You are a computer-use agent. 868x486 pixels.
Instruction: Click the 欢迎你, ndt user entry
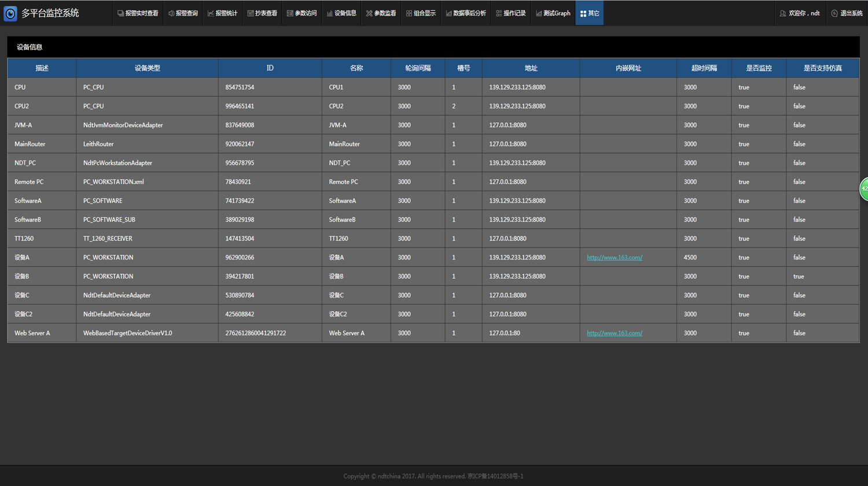pos(800,13)
